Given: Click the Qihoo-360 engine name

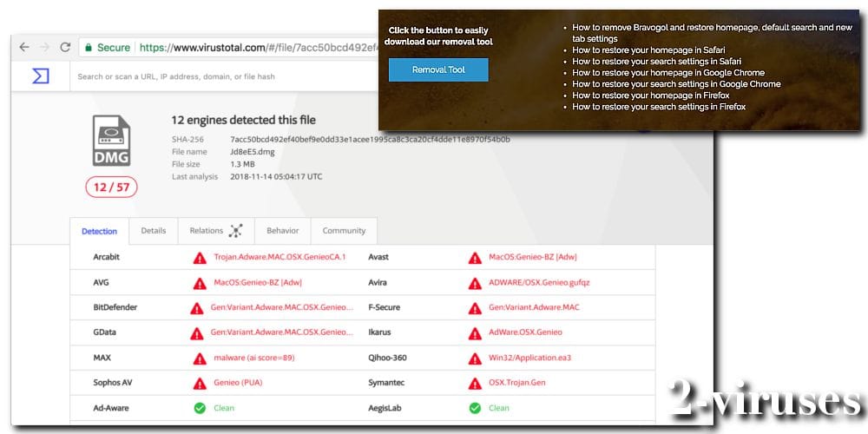Looking at the screenshot, I should (387, 358).
